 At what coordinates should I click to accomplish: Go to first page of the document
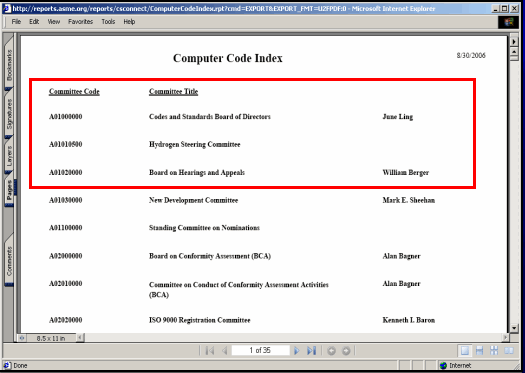[210, 351]
